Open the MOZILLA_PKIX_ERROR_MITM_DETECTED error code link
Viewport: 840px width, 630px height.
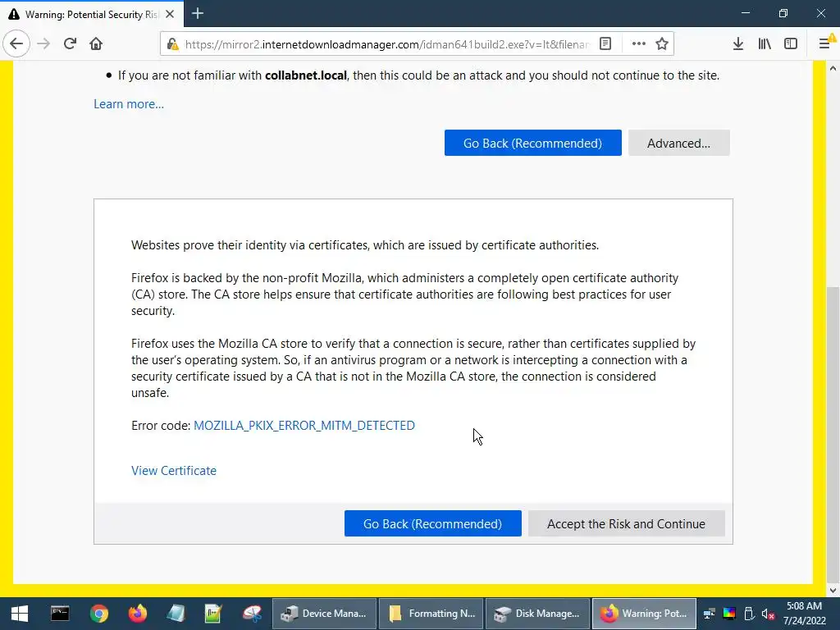(304, 426)
